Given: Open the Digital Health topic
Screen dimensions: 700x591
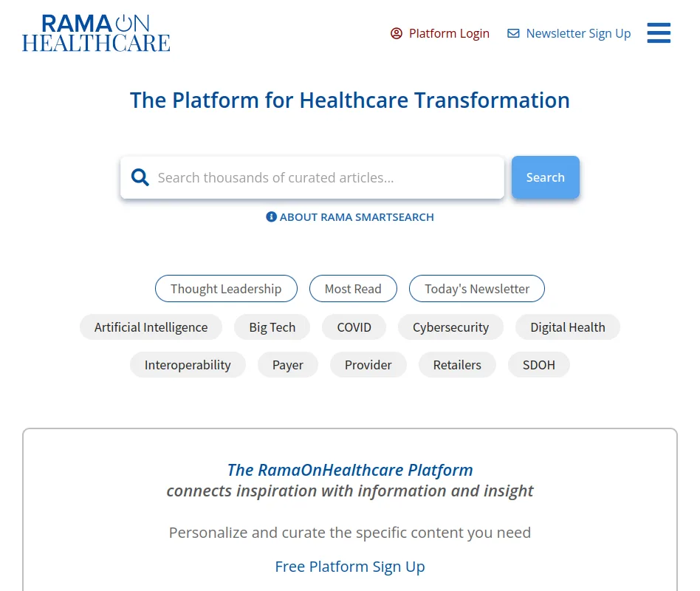Looking at the screenshot, I should (567, 327).
